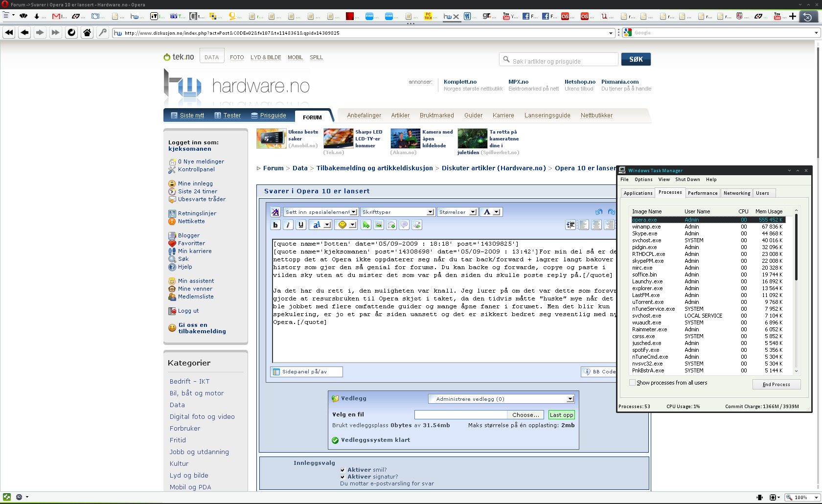Open 'Mine innlegg' sidebar link

tap(195, 183)
